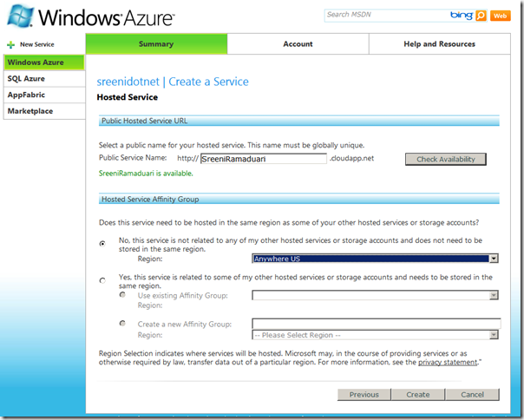Select SQL Azure in the sidebar
This screenshot has height=420, width=524.
(x=44, y=79)
